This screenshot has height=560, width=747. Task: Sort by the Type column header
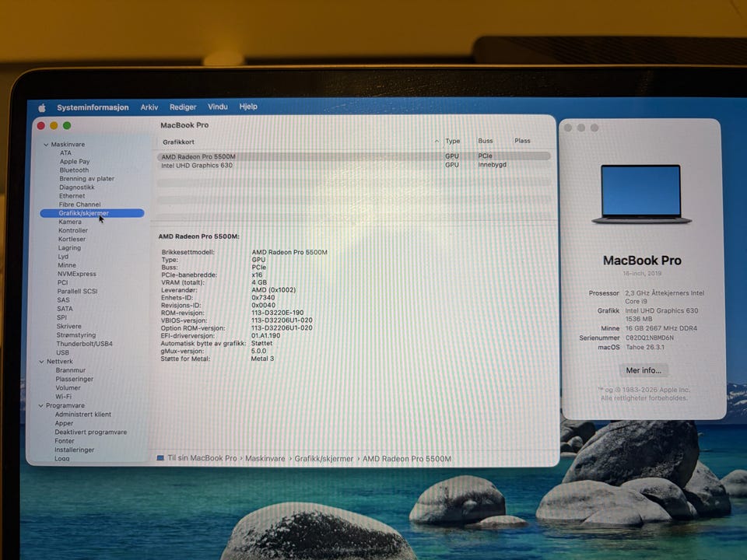[x=453, y=141]
